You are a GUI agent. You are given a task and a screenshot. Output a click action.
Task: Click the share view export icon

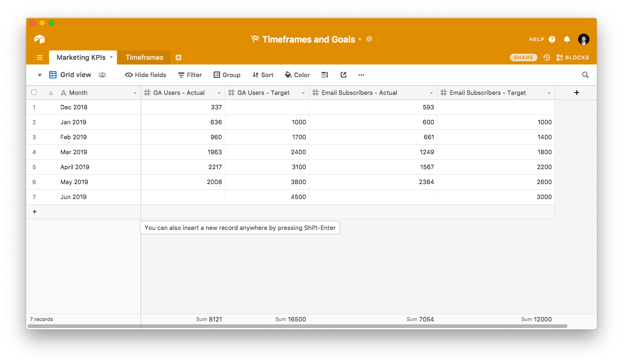344,75
